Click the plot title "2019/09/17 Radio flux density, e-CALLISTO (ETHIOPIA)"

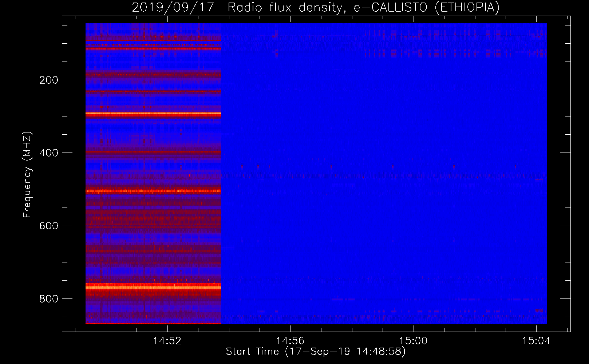click(x=316, y=7)
